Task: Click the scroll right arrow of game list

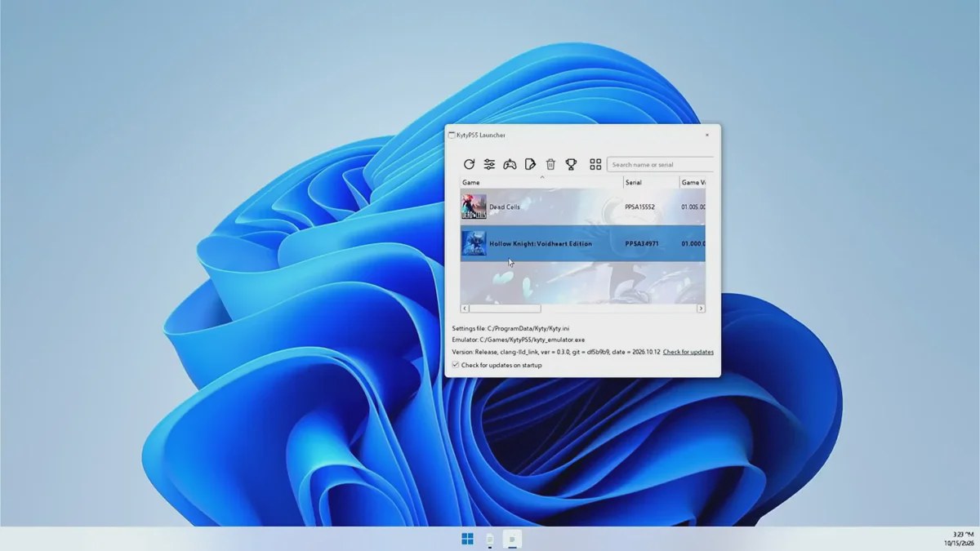Action: tap(701, 309)
